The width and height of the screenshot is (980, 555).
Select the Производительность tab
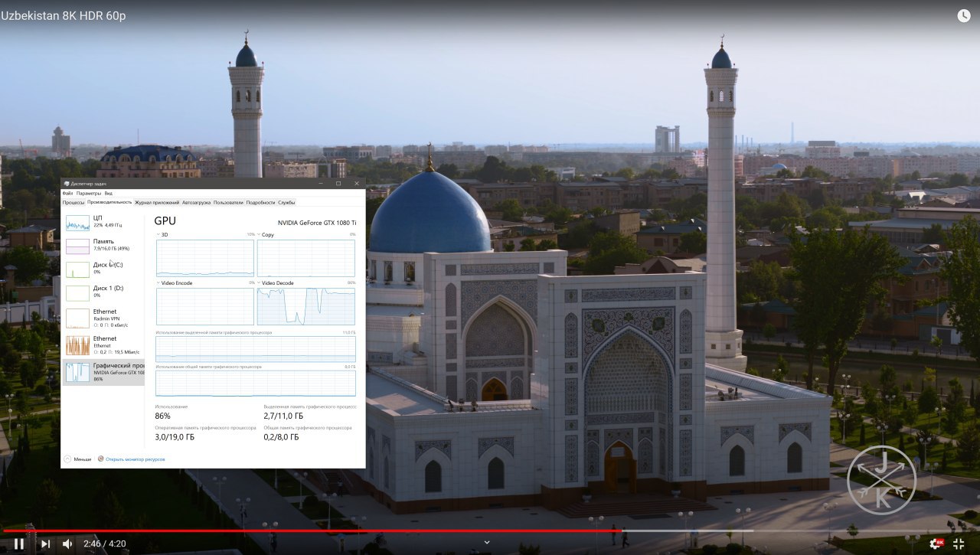click(109, 203)
